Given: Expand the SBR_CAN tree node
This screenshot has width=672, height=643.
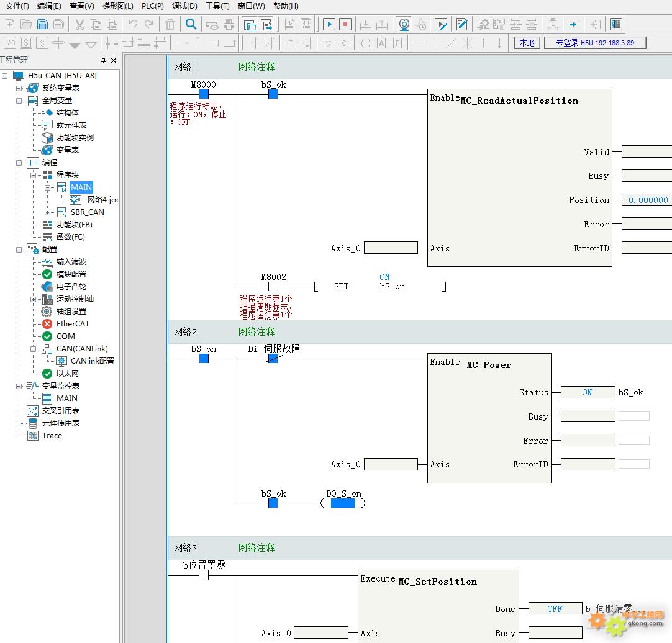Looking at the screenshot, I should [47, 212].
